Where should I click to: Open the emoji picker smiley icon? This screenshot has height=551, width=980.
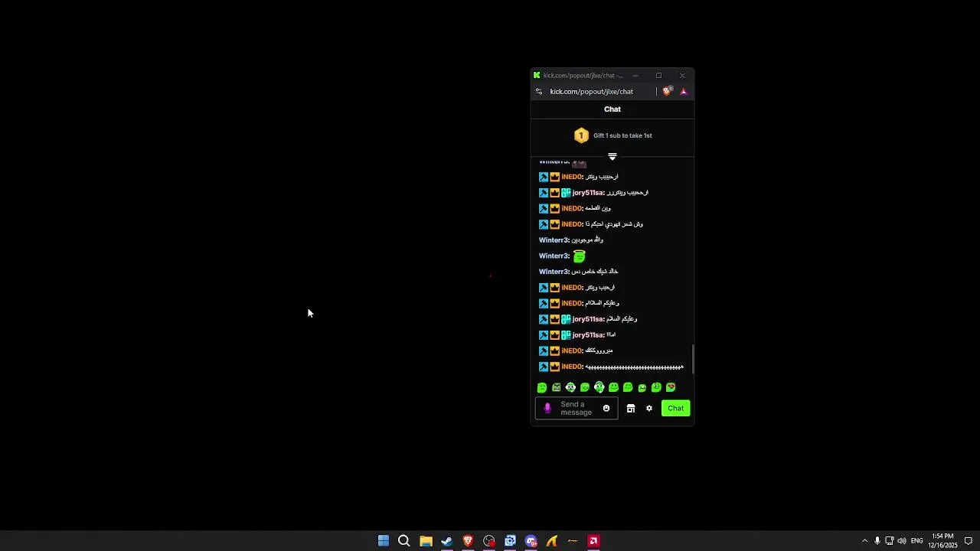point(606,409)
